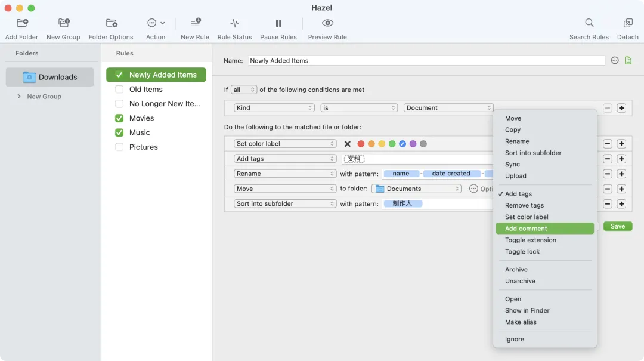Open the Document kind dropdown
The height and width of the screenshot is (361, 644).
[448, 108]
